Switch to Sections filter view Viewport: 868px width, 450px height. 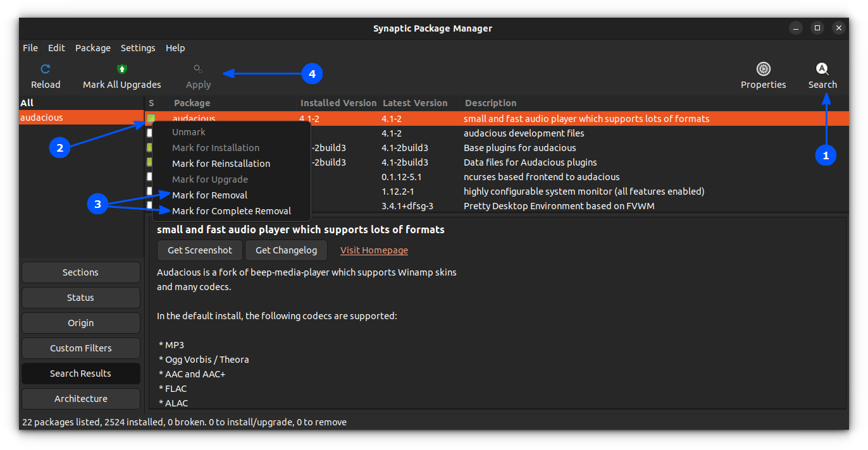pos(80,272)
